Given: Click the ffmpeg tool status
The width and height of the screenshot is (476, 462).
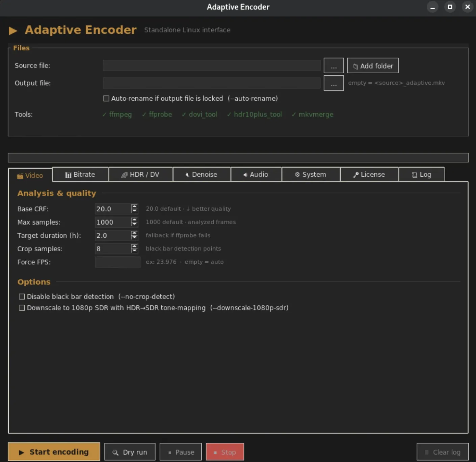Looking at the screenshot, I should tap(117, 114).
